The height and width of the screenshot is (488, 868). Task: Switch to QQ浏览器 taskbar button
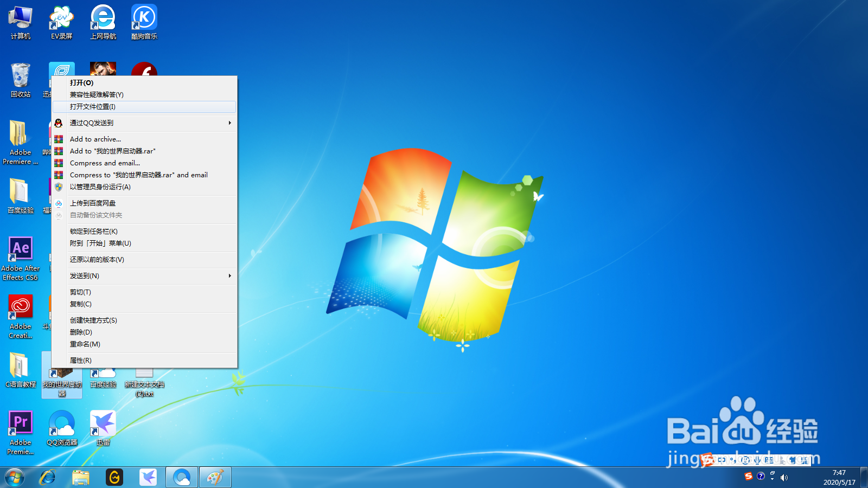[x=182, y=477]
